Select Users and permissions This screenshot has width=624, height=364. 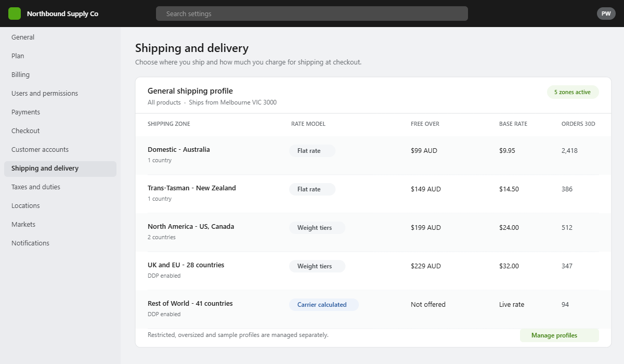(x=60, y=94)
